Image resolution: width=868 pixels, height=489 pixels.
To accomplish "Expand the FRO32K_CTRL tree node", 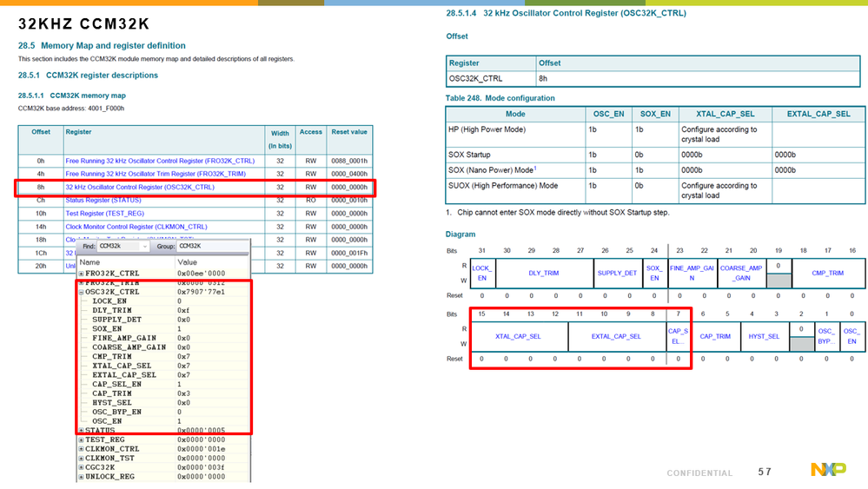I will tap(81, 274).
